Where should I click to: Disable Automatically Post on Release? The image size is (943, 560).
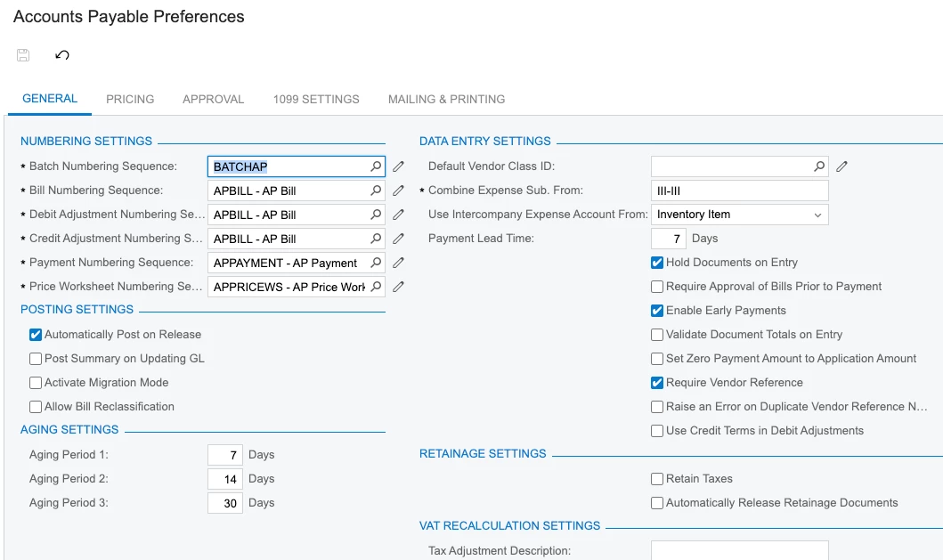(36, 335)
